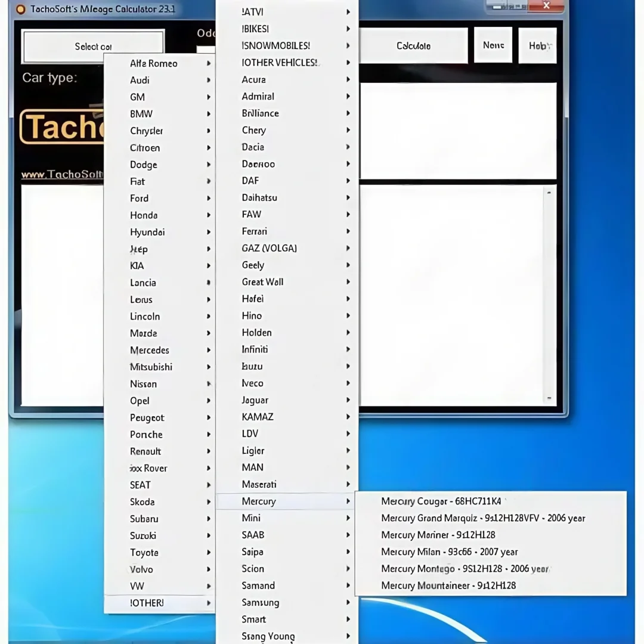Select Skoda in the car menu
The height and width of the screenshot is (644, 644).
click(159, 502)
